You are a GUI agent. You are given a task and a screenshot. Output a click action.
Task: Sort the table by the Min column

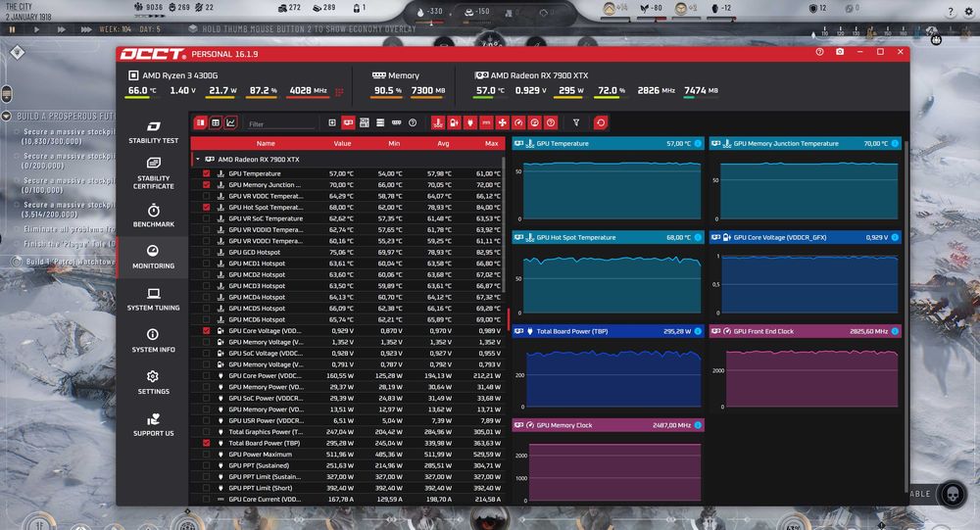(x=394, y=144)
